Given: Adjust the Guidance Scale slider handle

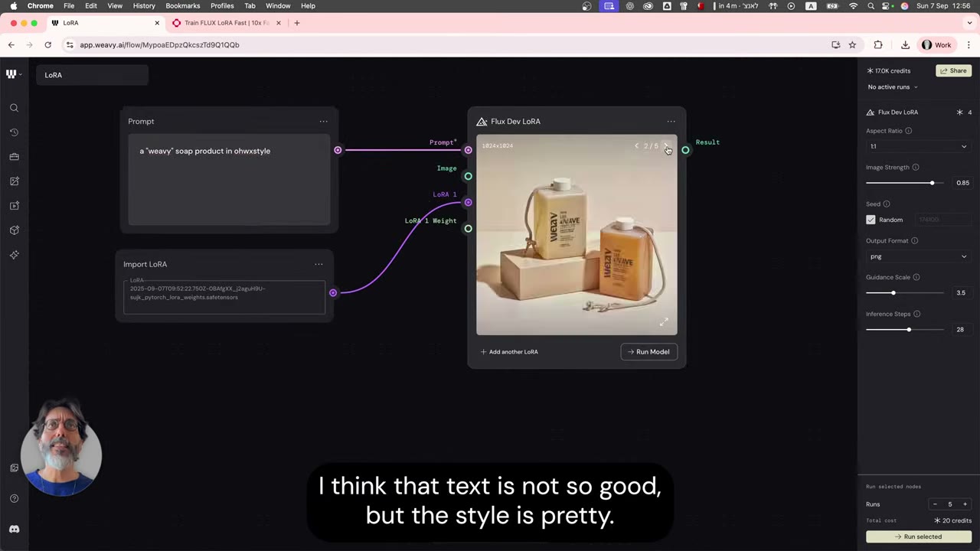Looking at the screenshot, I should point(893,293).
